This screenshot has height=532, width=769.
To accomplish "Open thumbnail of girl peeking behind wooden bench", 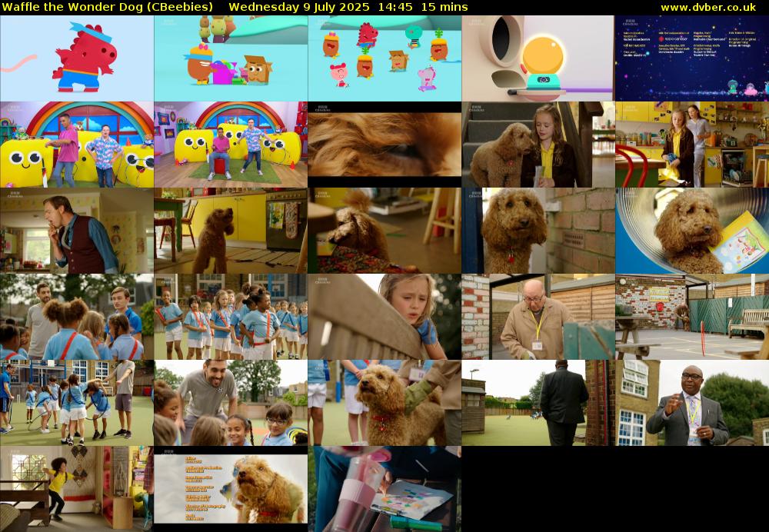I will (384, 317).
